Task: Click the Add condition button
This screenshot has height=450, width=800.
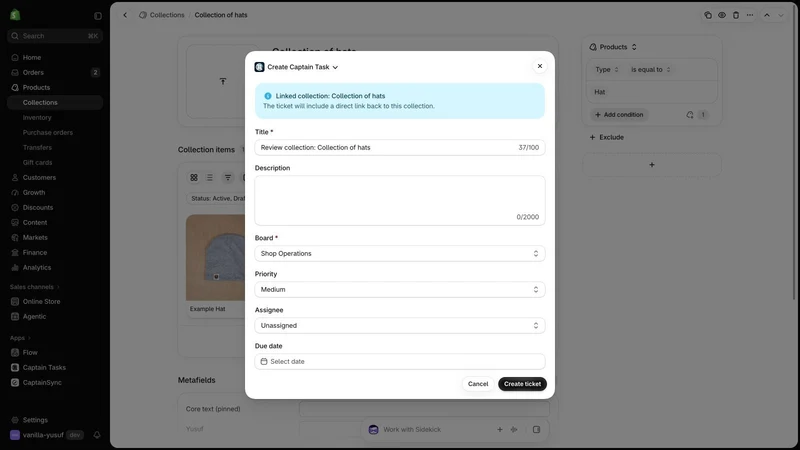Action: coord(619,115)
